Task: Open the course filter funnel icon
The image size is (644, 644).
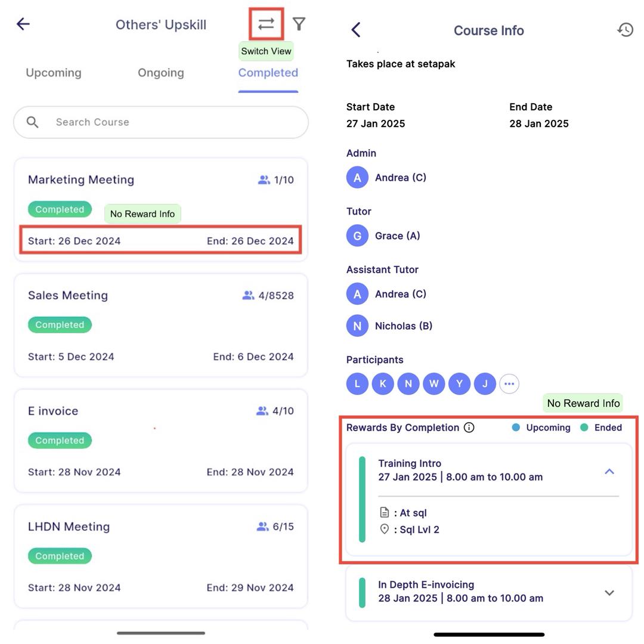Action: [299, 24]
